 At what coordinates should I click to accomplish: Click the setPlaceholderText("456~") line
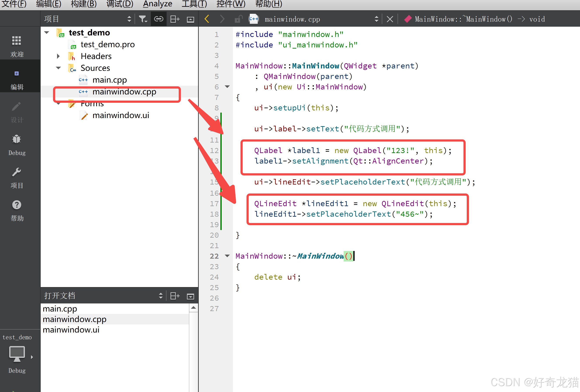pyautogui.click(x=343, y=214)
